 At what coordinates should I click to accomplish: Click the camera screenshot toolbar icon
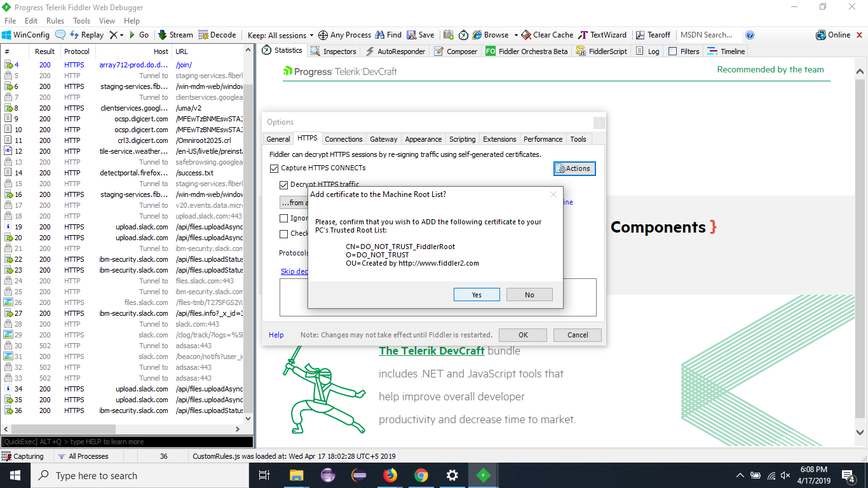click(x=449, y=35)
